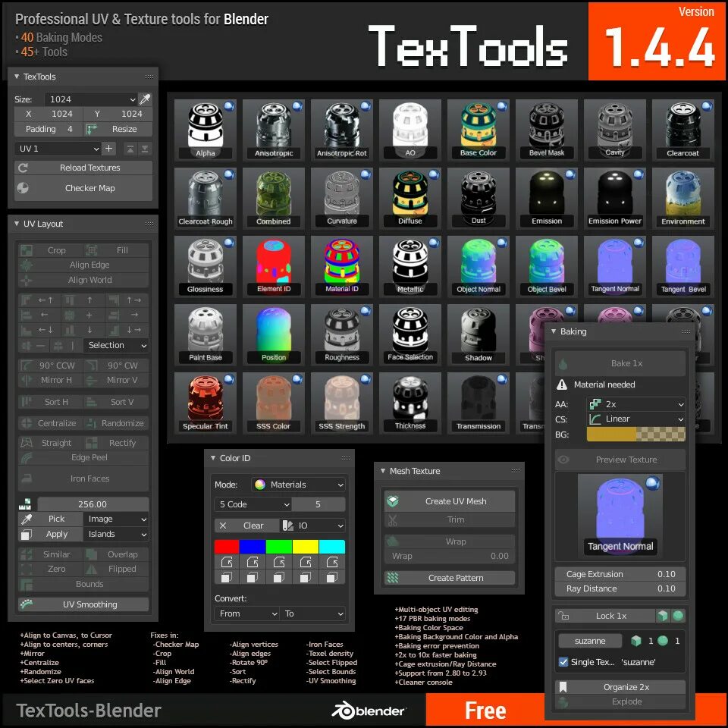Viewport: 728px width, 728px height.
Task: Click the Iron Faces tool
Action: [x=83, y=479]
